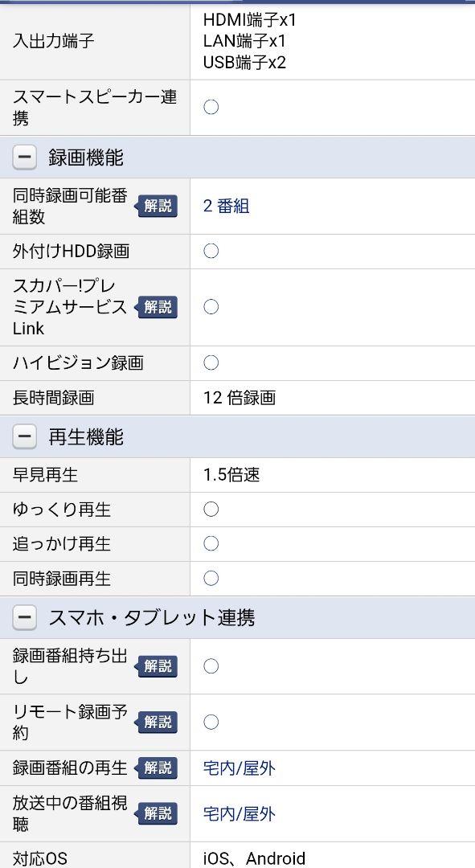The height and width of the screenshot is (868, 475).
Task: Open 解説 for 録画番組持ち出し
Action: [156, 666]
